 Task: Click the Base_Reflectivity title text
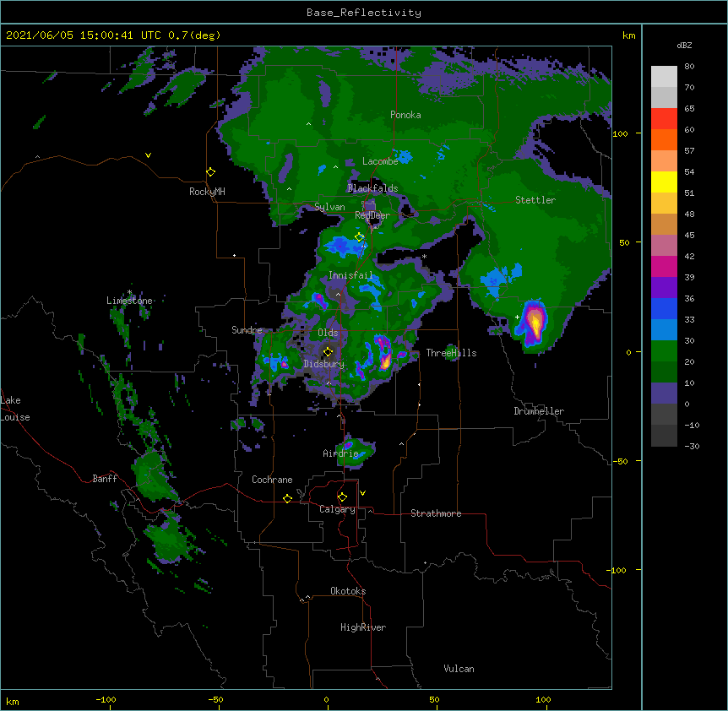click(x=364, y=13)
